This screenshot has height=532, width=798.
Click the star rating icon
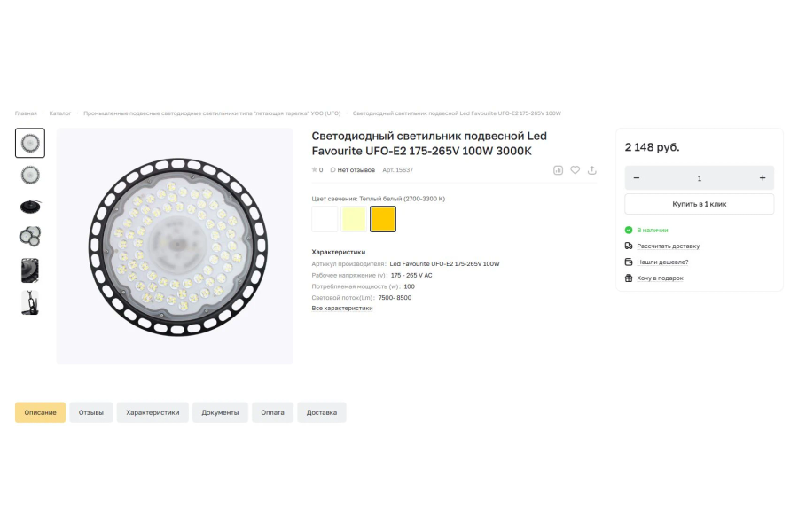tap(314, 170)
